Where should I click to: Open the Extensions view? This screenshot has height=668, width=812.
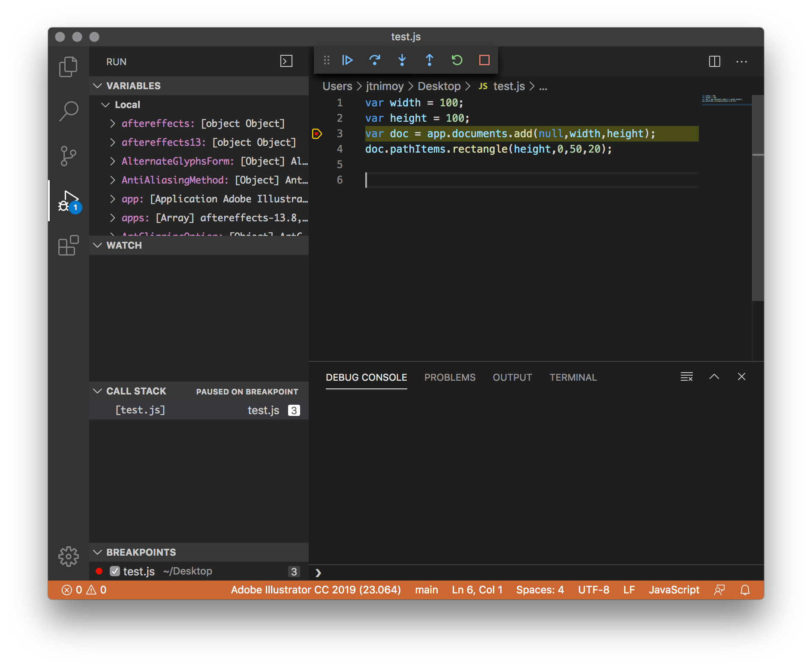coord(68,246)
